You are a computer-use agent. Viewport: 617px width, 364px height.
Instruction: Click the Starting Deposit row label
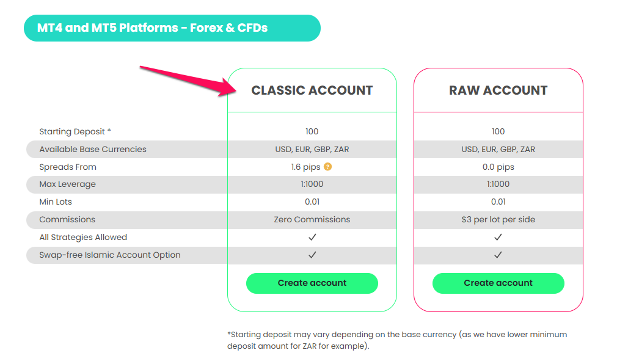click(x=75, y=131)
